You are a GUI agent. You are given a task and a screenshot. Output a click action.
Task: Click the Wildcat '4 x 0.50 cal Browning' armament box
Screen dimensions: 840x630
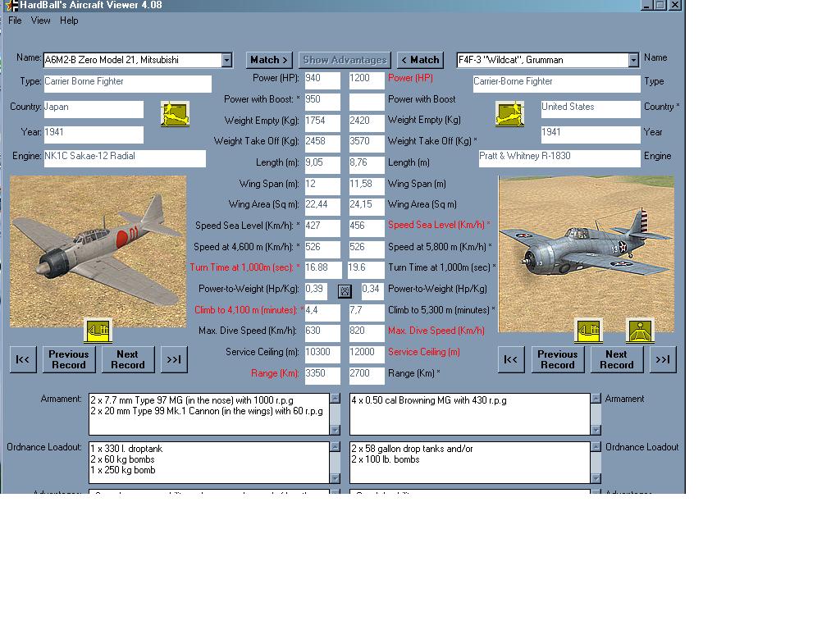point(470,414)
